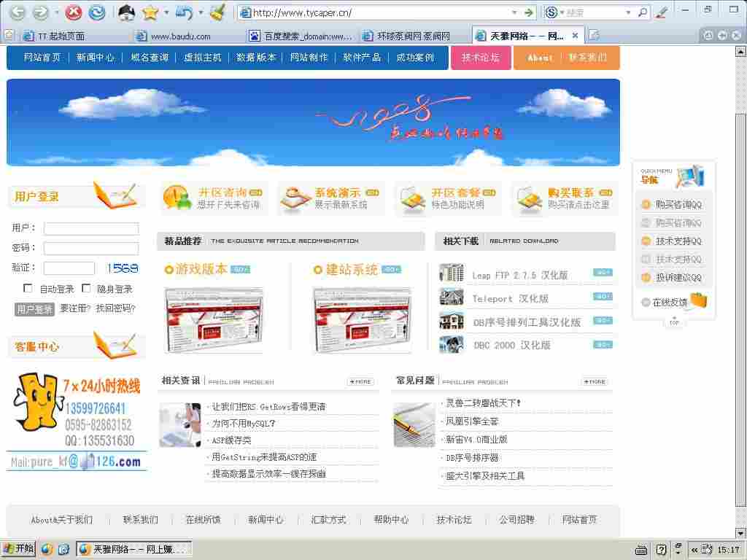747x560 pixels.
Task: Select the 技术支持QQ icon
Action: tap(646, 241)
